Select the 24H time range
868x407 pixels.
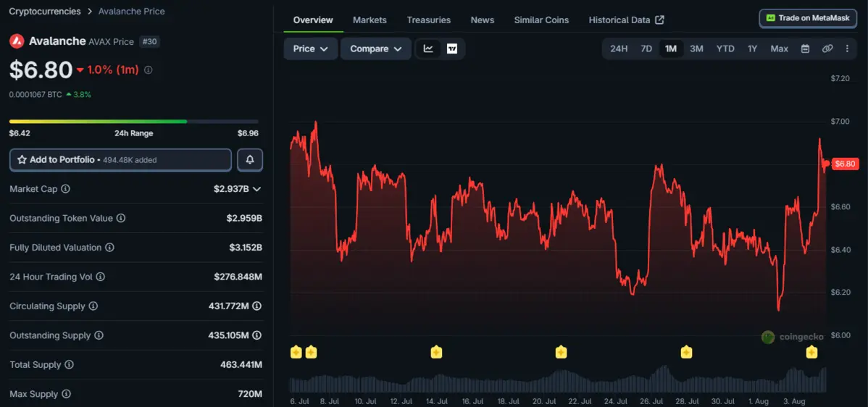[x=619, y=49]
